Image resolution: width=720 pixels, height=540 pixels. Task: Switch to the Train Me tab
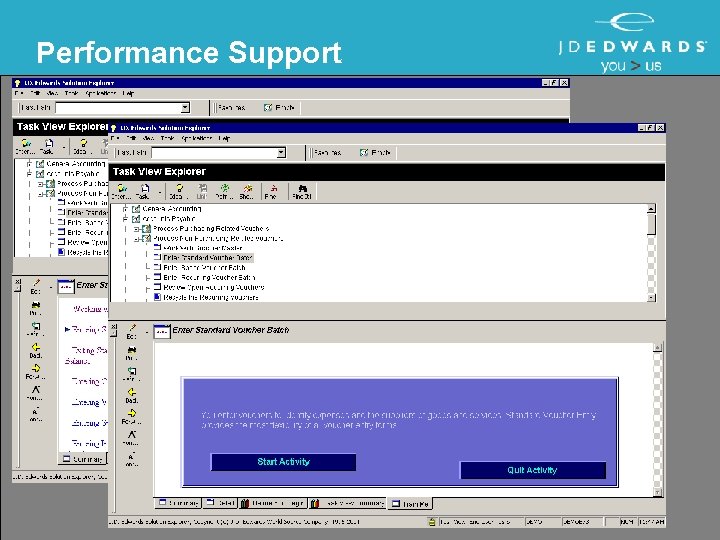[x=410, y=504]
